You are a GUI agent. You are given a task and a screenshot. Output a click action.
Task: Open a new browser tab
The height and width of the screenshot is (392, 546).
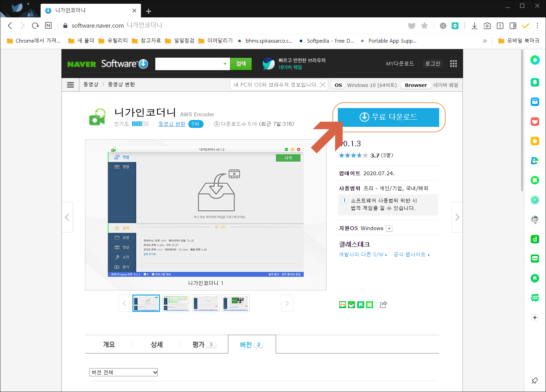click(x=148, y=11)
